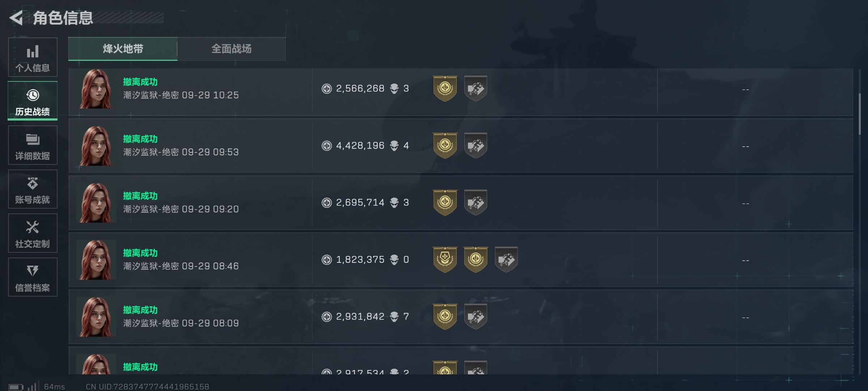Open the 详细数据 sidebar section
Viewport: 868px width, 391px height.
(x=33, y=145)
